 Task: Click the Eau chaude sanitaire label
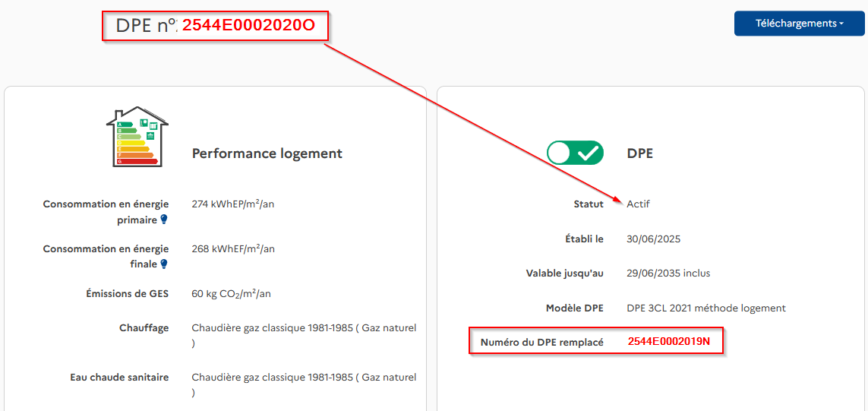119,378
